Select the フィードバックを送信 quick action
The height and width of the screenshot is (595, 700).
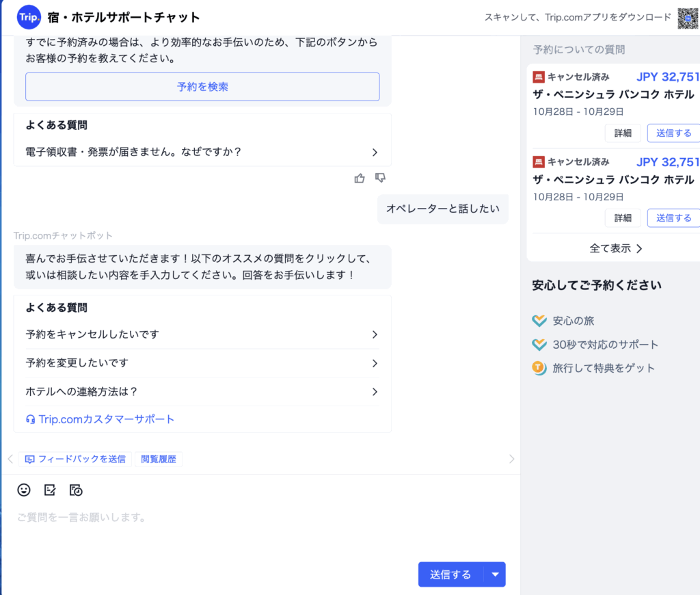(75, 459)
